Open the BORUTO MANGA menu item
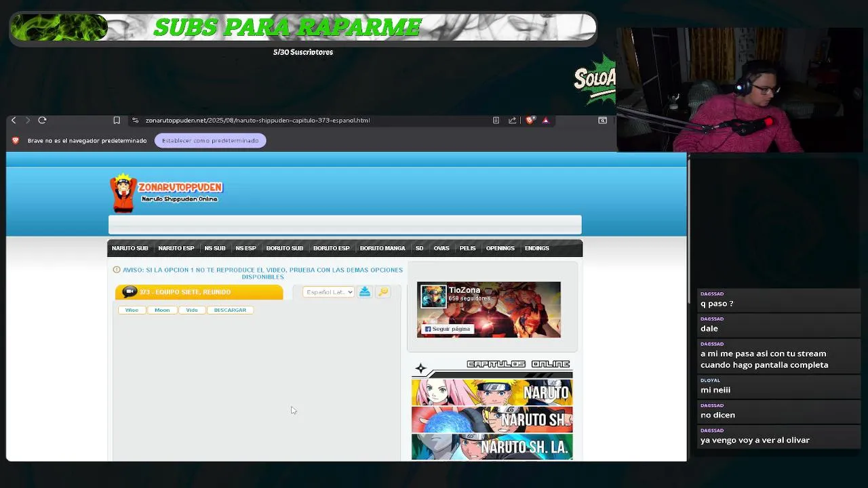Screen dimensions: 868x488 382,248
